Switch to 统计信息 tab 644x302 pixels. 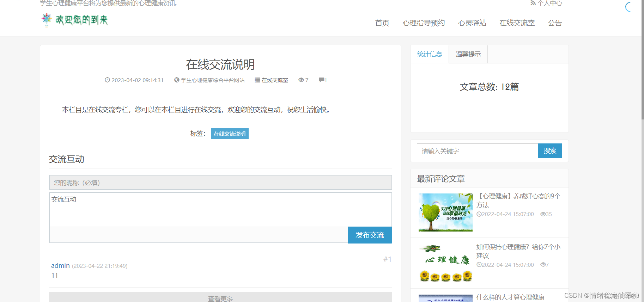click(430, 54)
